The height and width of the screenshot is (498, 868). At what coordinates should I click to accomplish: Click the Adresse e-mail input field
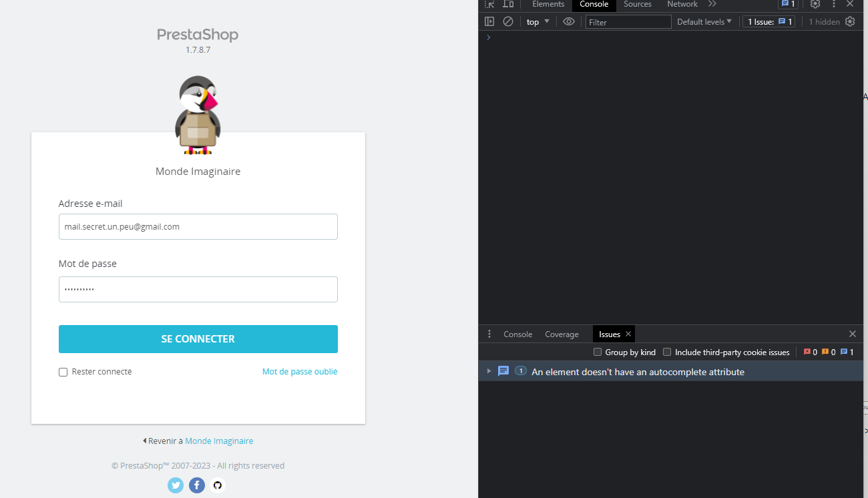[x=198, y=226]
